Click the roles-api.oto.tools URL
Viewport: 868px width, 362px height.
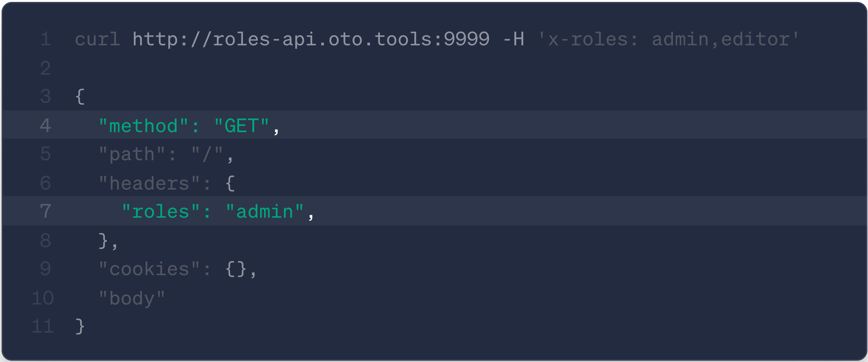[x=311, y=40]
